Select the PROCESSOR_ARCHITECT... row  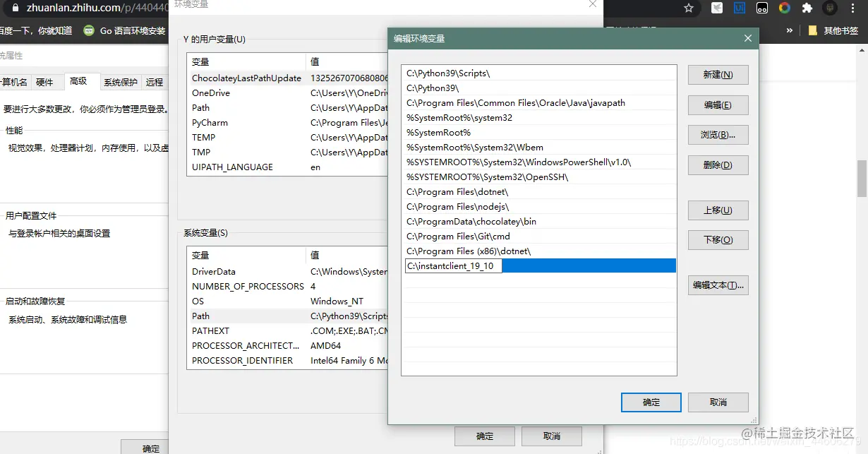pyautogui.click(x=288, y=346)
